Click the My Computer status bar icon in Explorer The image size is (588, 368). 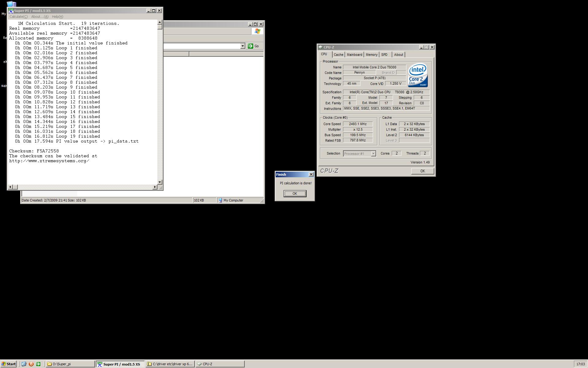click(220, 200)
